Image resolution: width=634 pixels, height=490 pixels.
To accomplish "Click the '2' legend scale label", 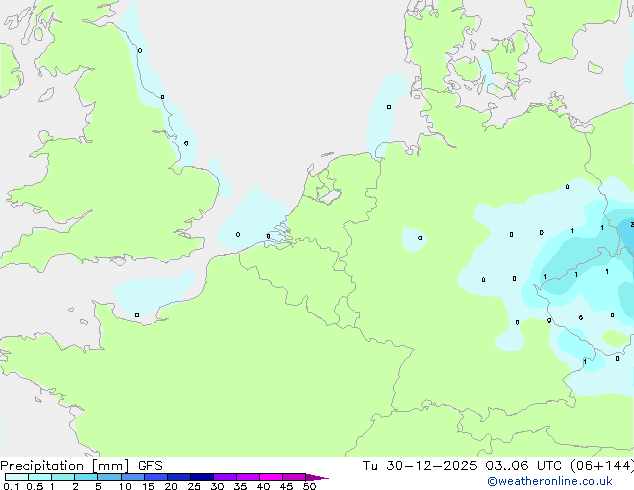I will click(x=75, y=486).
